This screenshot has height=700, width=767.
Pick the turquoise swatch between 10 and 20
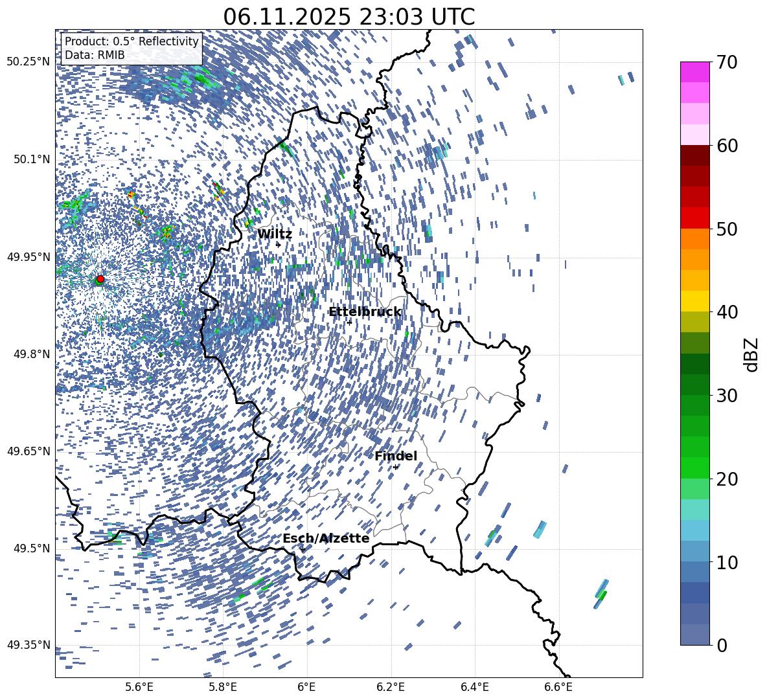coord(694,510)
